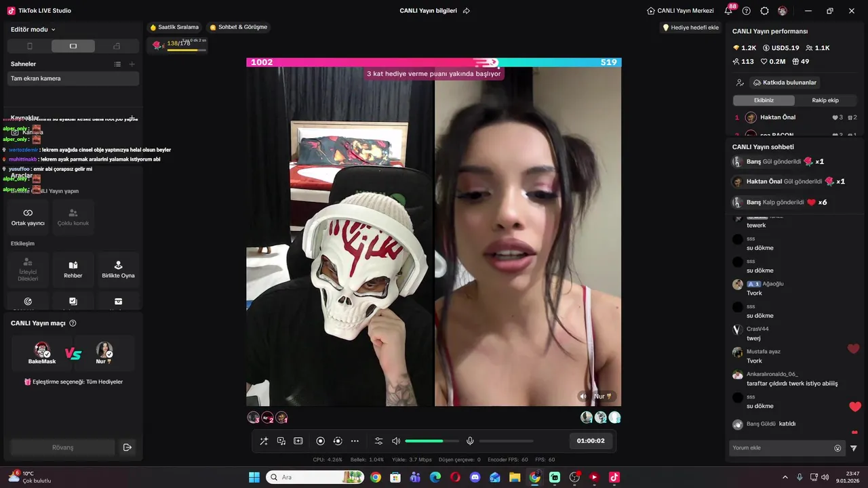The image size is (868, 488).
Task: Open notifications bell with 88 badge
Action: 729,10
